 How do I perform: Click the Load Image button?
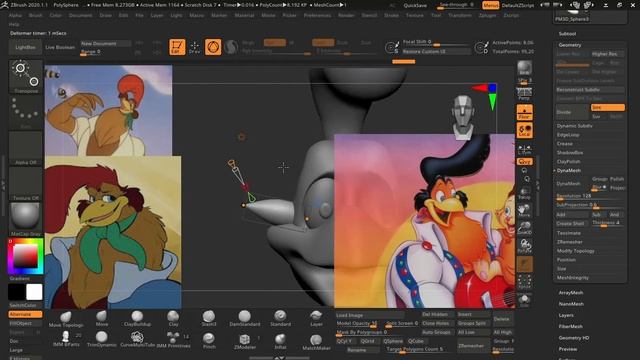[369, 315]
